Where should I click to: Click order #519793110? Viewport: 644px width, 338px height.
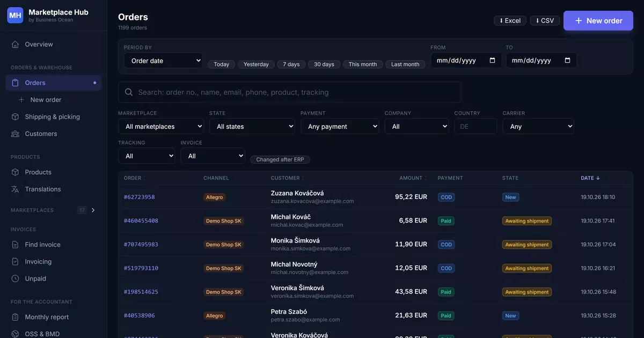pos(141,268)
